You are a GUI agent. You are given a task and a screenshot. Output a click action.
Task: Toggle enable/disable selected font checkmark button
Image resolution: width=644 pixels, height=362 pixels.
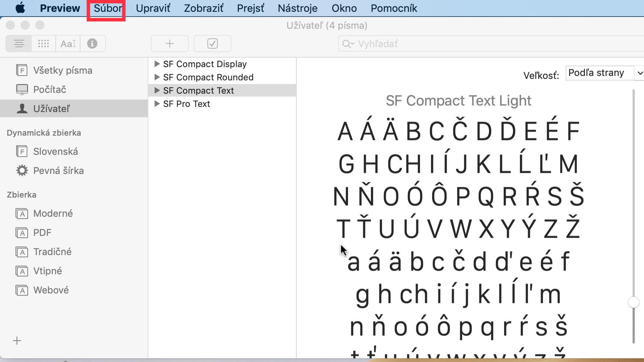[213, 43]
